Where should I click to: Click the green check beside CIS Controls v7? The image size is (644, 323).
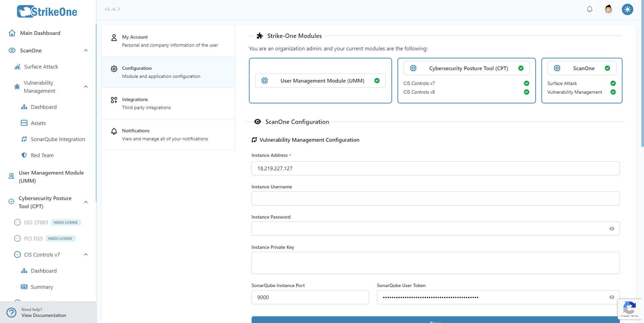[526, 83]
